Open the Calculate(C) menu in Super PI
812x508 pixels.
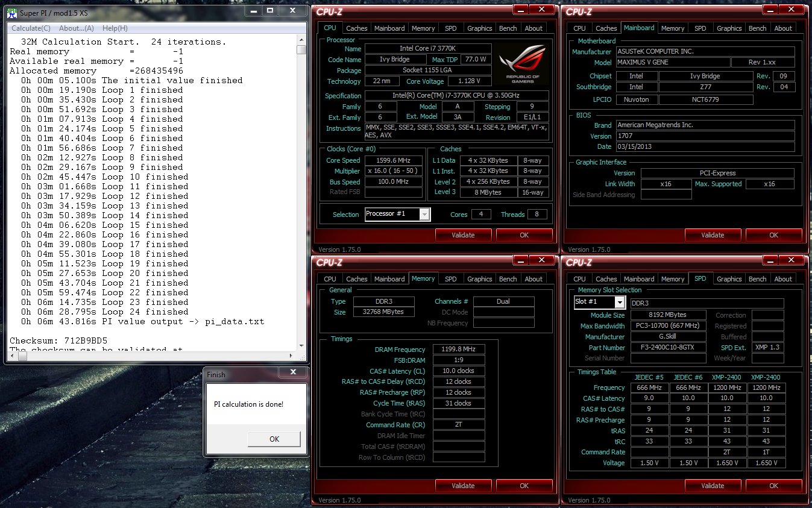tap(31, 28)
